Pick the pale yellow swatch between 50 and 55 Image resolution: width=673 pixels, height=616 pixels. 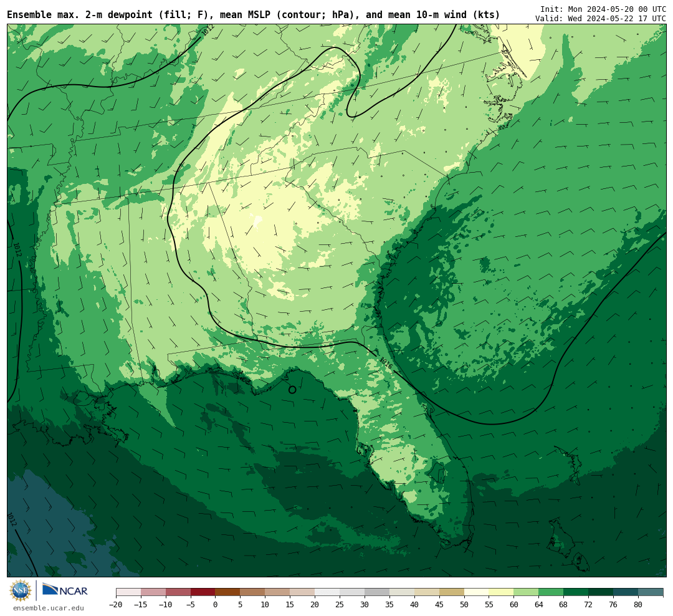(x=477, y=592)
